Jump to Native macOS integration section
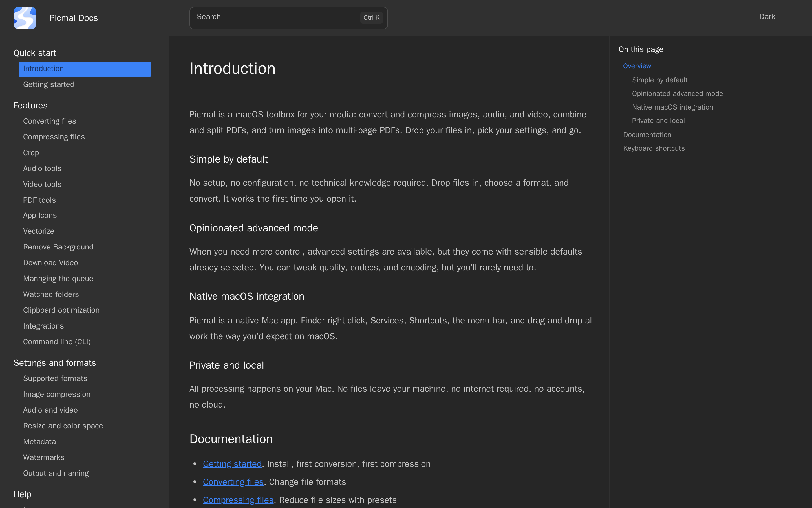Viewport: 812px width, 508px height. click(672, 107)
